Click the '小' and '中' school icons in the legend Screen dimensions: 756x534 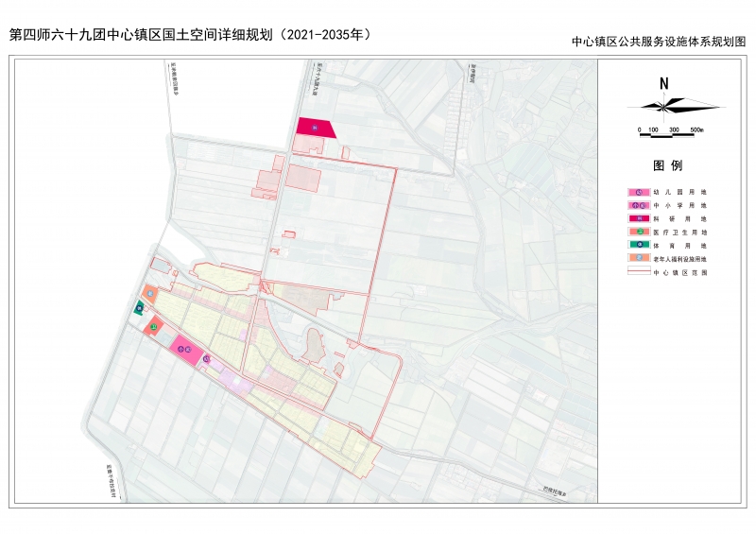[639, 205]
